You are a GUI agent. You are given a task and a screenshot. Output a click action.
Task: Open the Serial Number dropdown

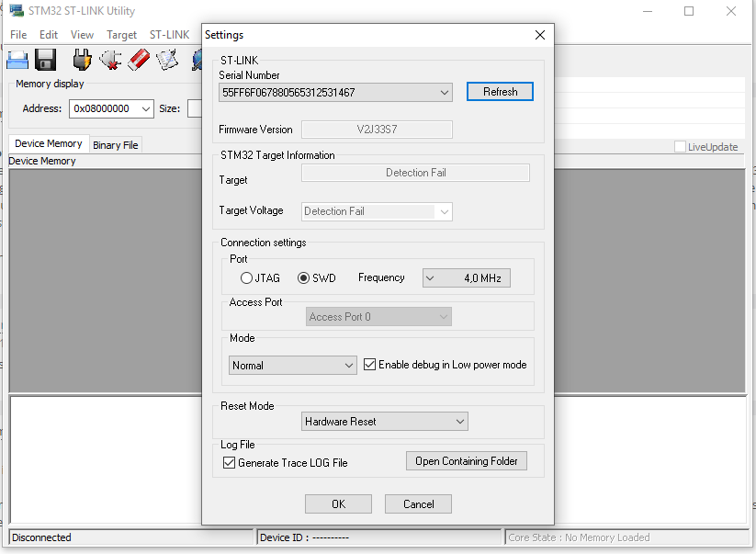click(335, 92)
